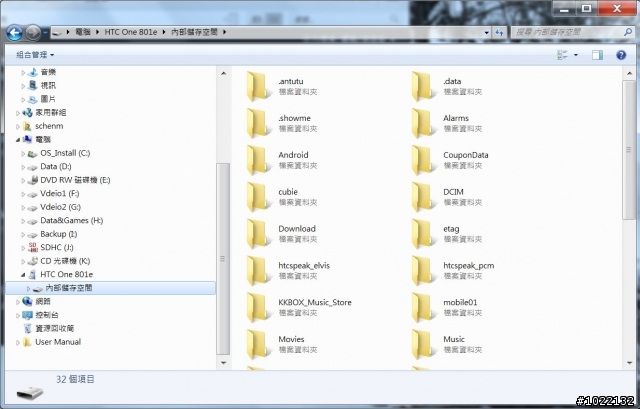Select Vdeio2 (G:) drive in tree

(x=60, y=207)
